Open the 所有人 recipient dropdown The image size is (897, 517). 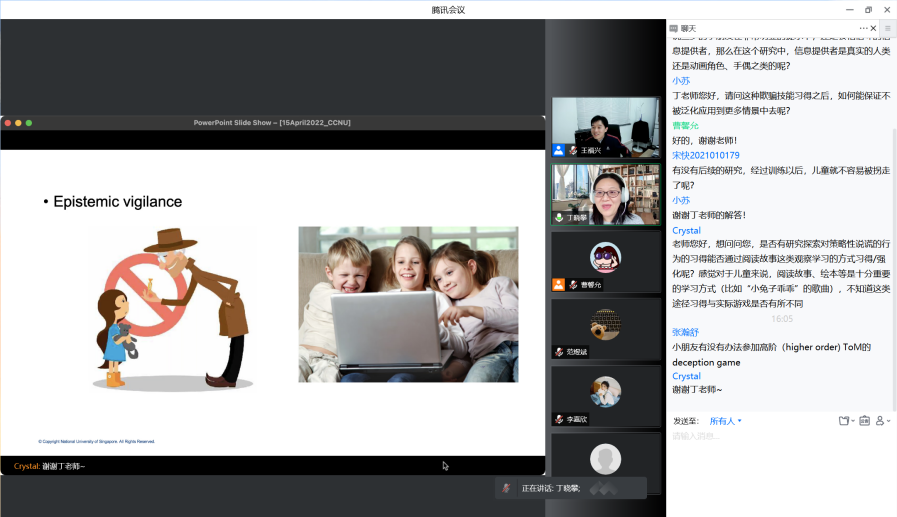[725, 421]
